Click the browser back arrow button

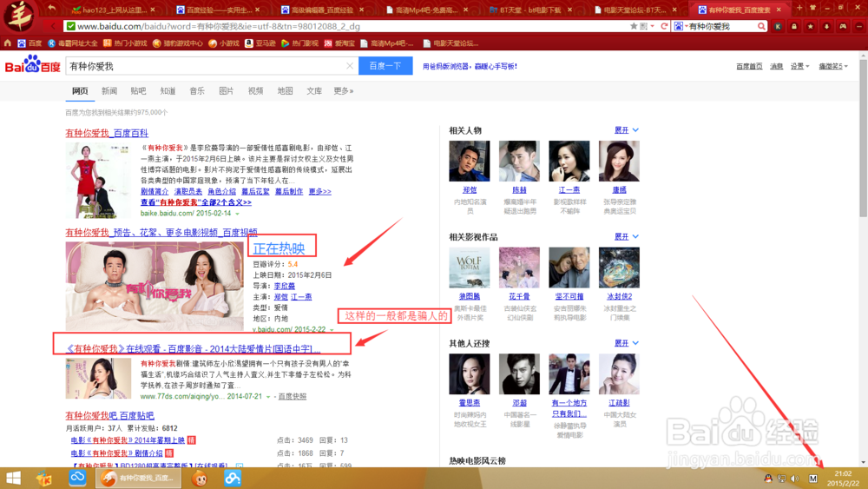click(53, 26)
